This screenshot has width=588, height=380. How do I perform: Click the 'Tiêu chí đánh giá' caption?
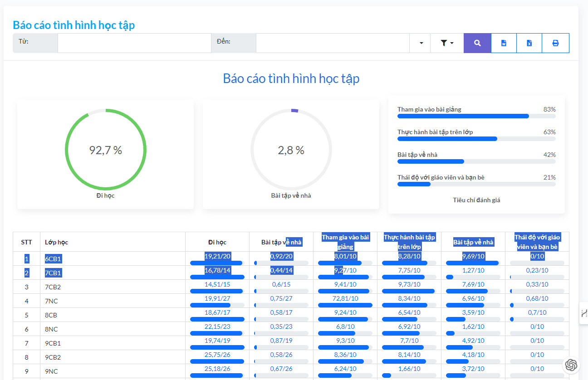click(x=476, y=200)
